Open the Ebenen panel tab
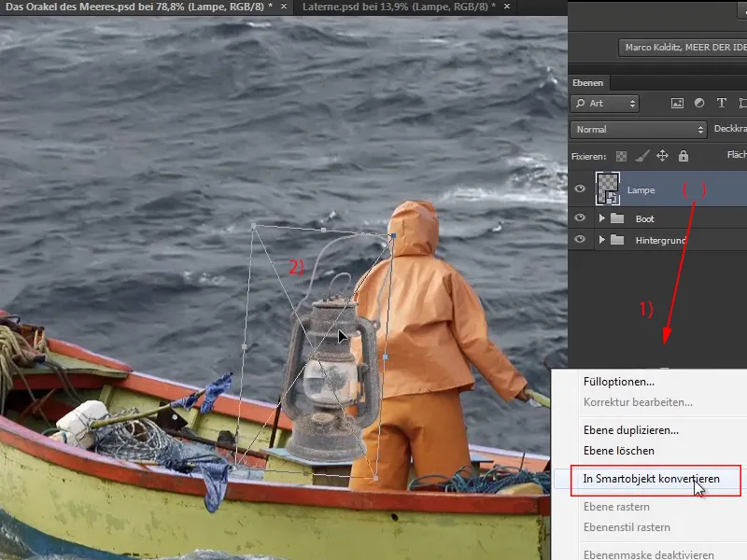This screenshot has height=560, width=747. tap(588, 82)
